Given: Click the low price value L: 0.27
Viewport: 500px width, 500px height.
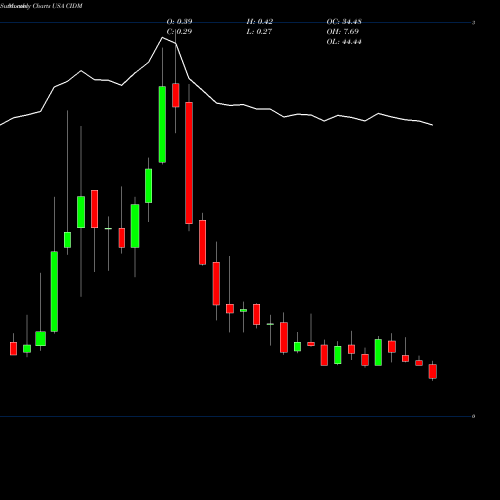Looking at the screenshot, I should pos(259,32).
